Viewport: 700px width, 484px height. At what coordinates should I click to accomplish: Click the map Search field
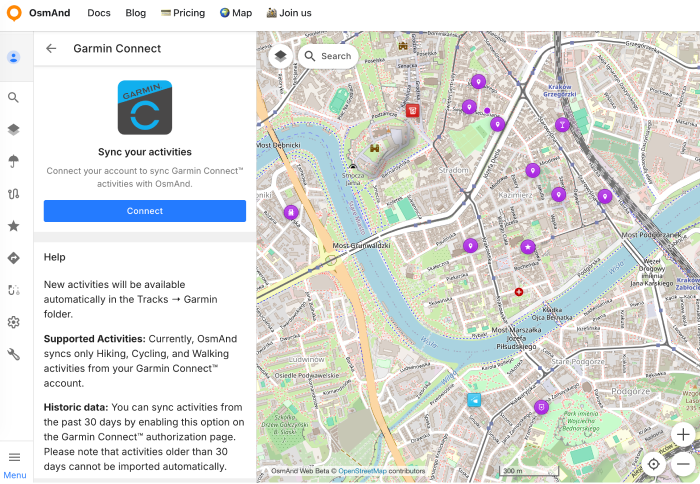point(329,56)
